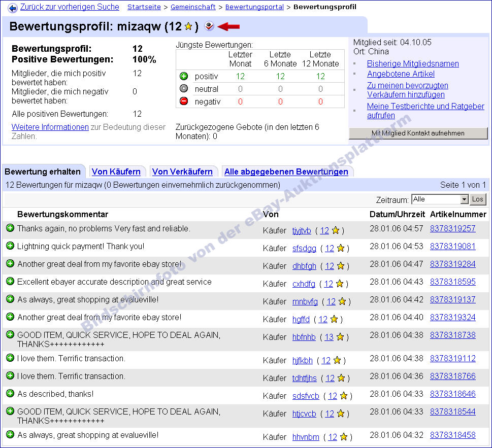Open buyer profile mnbvfg
Image resolution: width=492 pixels, height=448 pixels.
(x=305, y=301)
